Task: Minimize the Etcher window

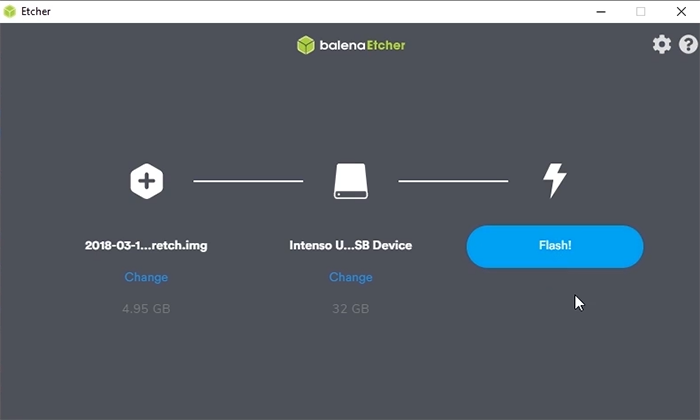Action: tap(601, 12)
